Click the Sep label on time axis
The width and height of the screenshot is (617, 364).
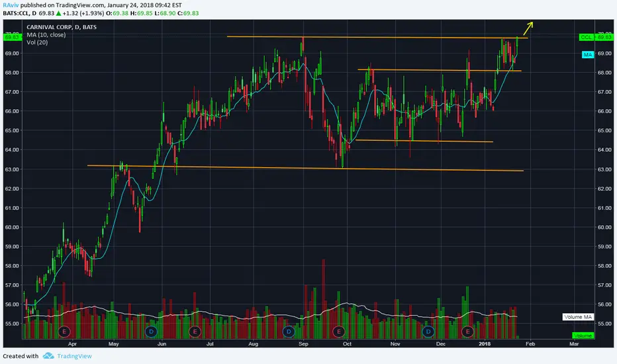(x=303, y=344)
